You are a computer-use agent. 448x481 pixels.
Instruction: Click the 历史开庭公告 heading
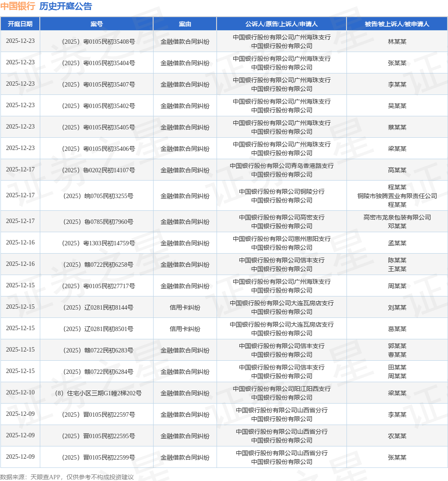(x=66, y=6)
